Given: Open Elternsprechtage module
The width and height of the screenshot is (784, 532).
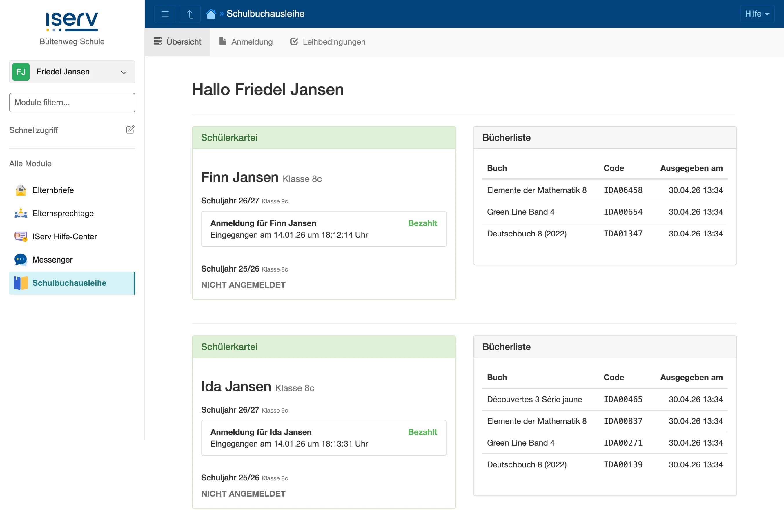Looking at the screenshot, I should [72, 213].
